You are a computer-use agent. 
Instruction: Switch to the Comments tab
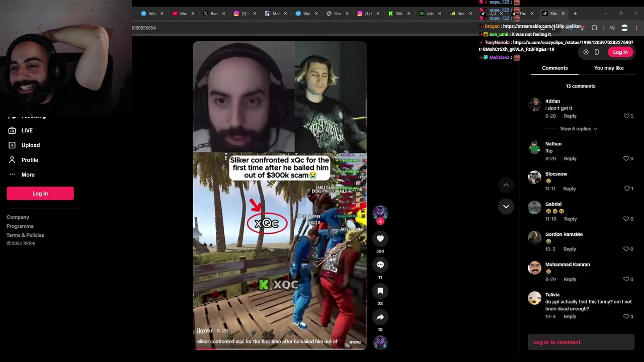pyautogui.click(x=554, y=68)
